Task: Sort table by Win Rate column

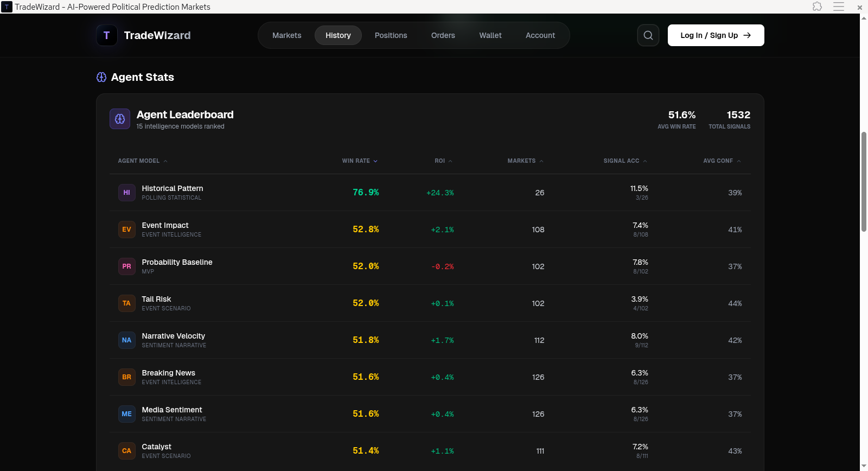Action: tap(360, 161)
